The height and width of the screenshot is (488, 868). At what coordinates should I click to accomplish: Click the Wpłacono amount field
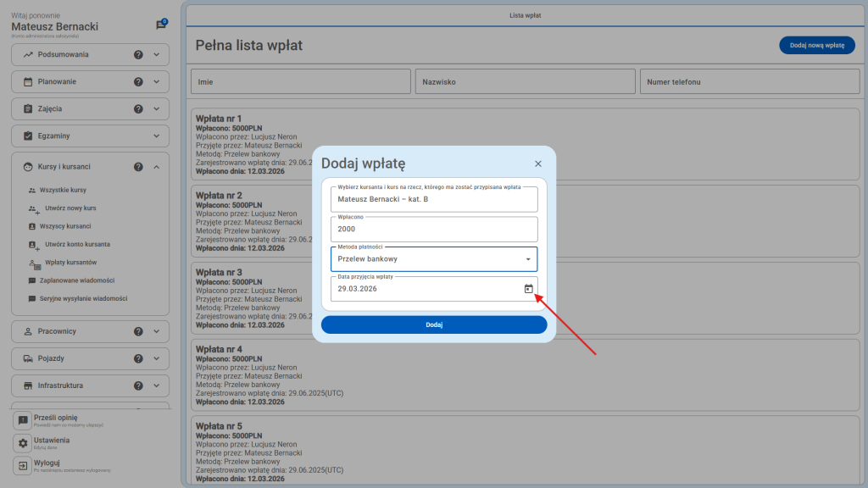pos(433,230)
